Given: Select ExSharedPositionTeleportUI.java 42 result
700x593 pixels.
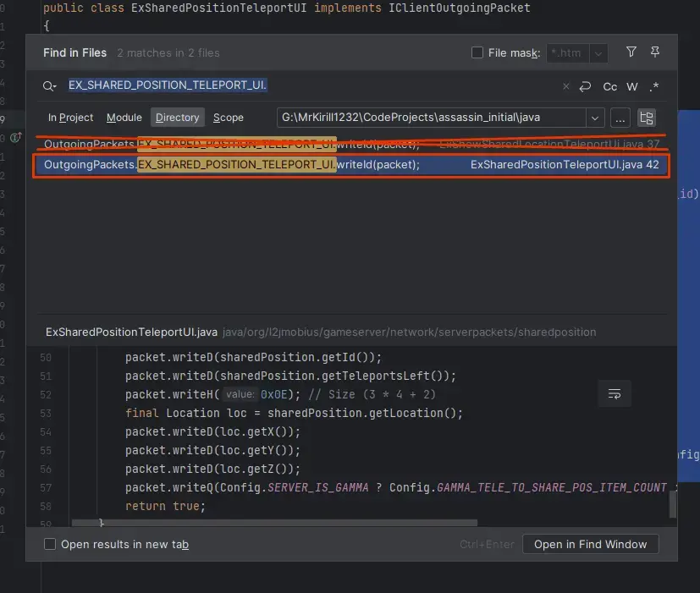Looking at the screenshot, I should pos(351,165).
